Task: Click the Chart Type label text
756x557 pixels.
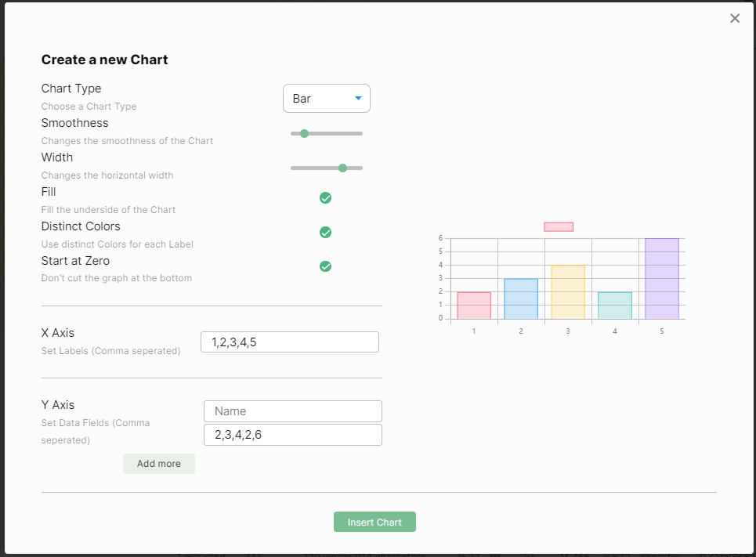Action: (71, 89)
